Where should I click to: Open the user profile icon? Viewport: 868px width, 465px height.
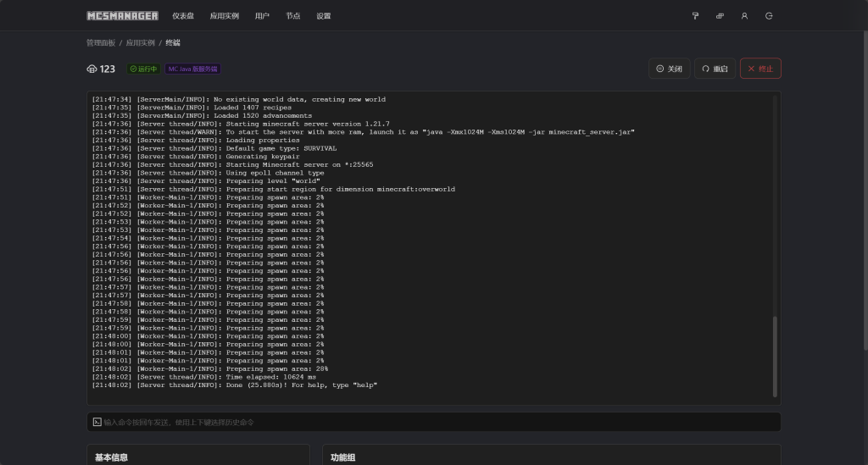tap(744, 16)
